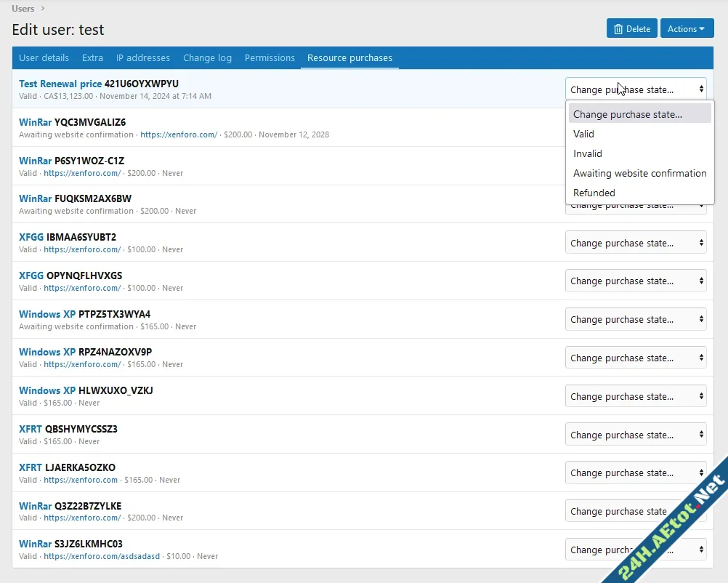Open the Change log tab
This screenshot has height=583, width=728.
pos(207,58)
